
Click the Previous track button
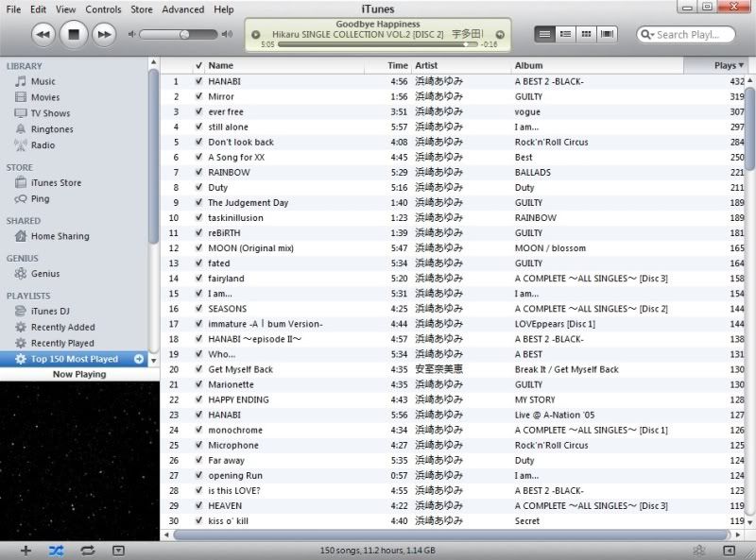coord(43,35)
